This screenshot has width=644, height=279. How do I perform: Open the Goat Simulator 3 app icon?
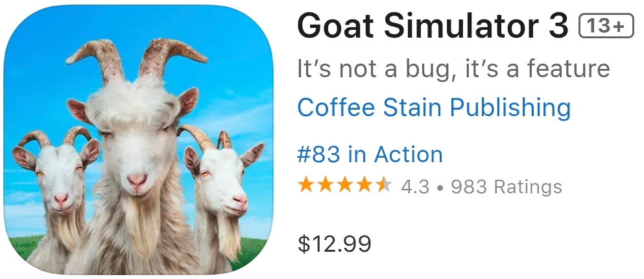pos(138,139)
